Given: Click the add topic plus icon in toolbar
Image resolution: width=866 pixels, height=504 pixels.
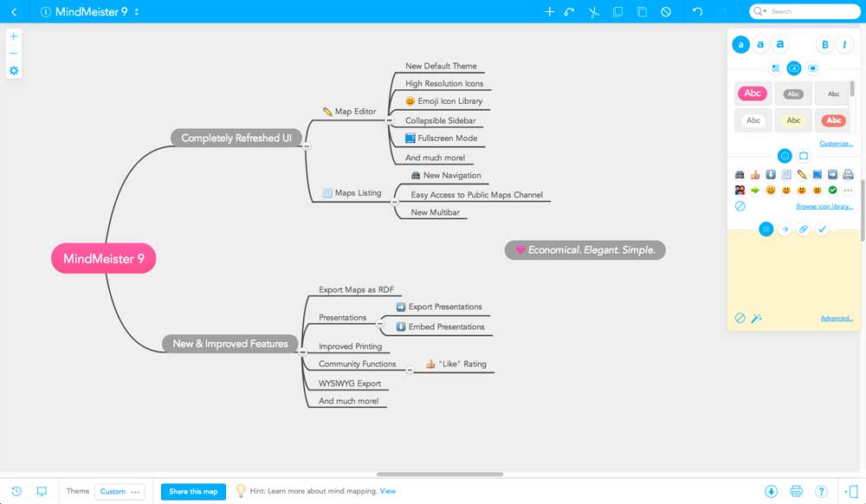Looking at the screenshot, I should [549, 11].
